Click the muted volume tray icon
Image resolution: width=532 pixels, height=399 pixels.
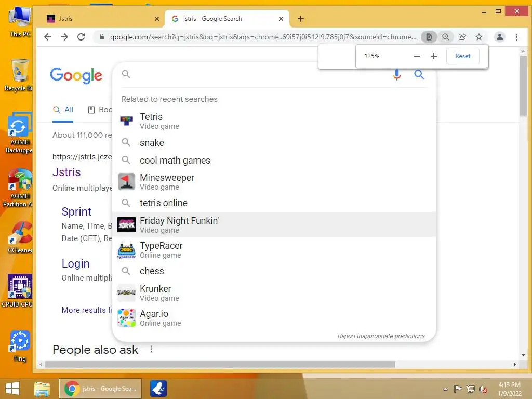483,389
